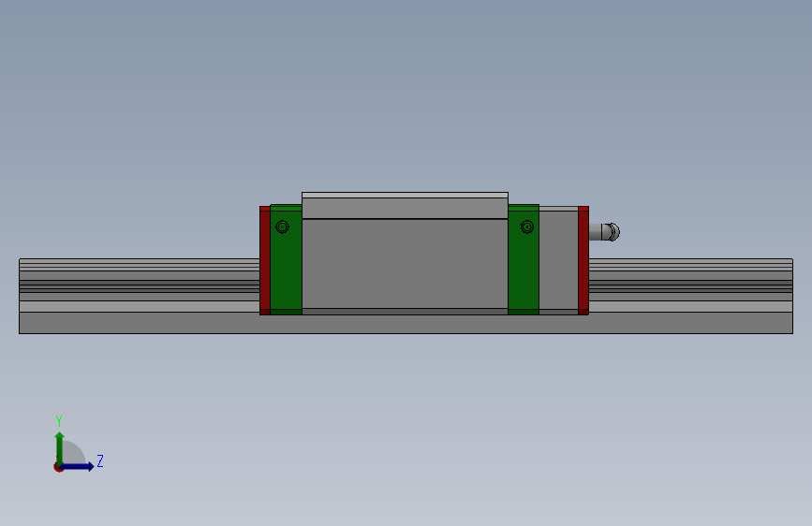The image size is (812, 526).
Task: Click the screw on right green end cap
Action: tap(527, 226)
